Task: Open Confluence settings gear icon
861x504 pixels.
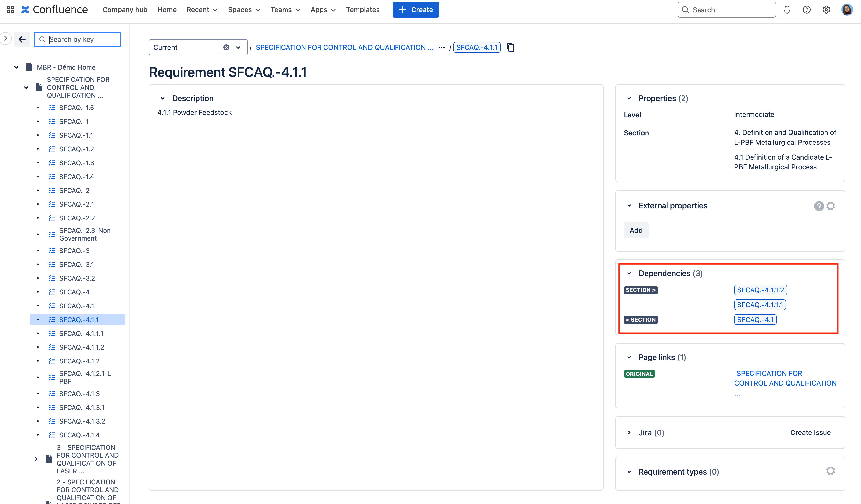Action: click(x=826, y=10)
